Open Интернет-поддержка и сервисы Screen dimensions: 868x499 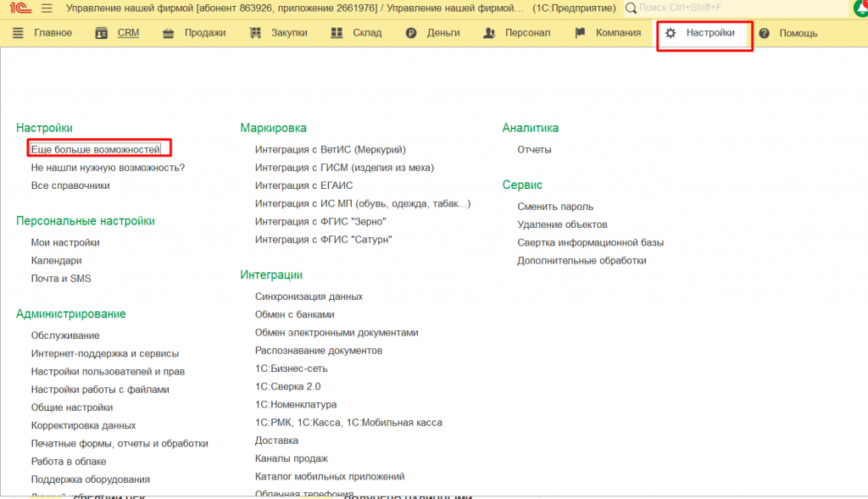click(104, 353)
